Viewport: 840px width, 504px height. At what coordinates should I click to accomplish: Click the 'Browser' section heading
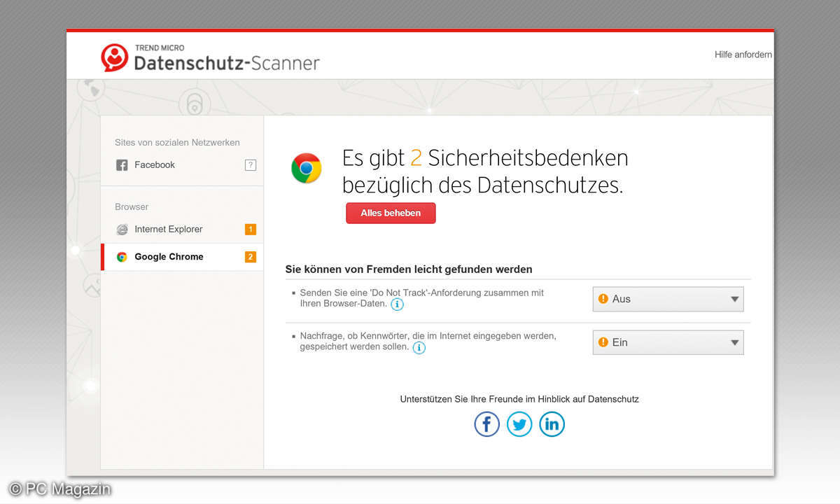(132, 207)
